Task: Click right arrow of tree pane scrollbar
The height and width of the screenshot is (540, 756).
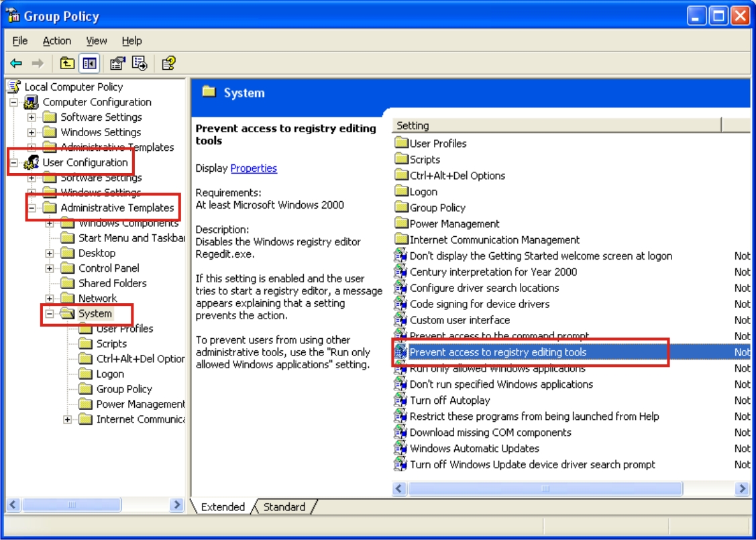Action: [177, 505]
